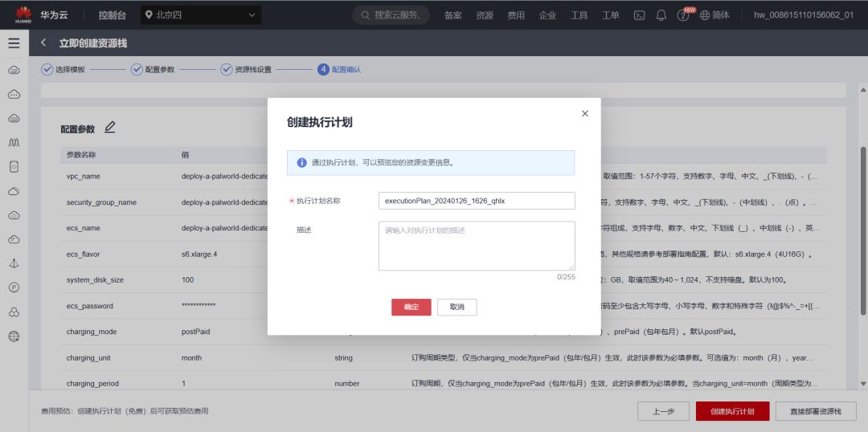This screenshot has height=432, width=868.
Task: Click the s6.xlarge.4 value cell
Action: tap(199, 255)
